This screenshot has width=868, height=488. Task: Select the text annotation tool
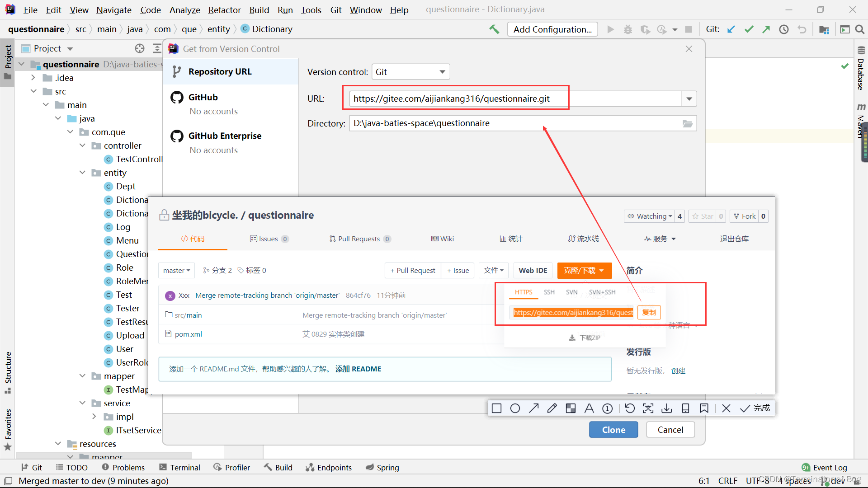point(589,408)
